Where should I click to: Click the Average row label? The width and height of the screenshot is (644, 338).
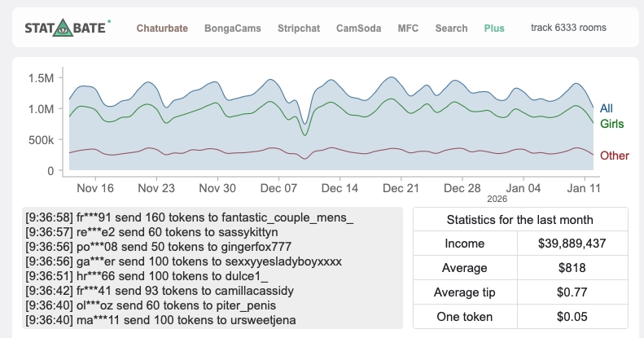tap(465, 268)
